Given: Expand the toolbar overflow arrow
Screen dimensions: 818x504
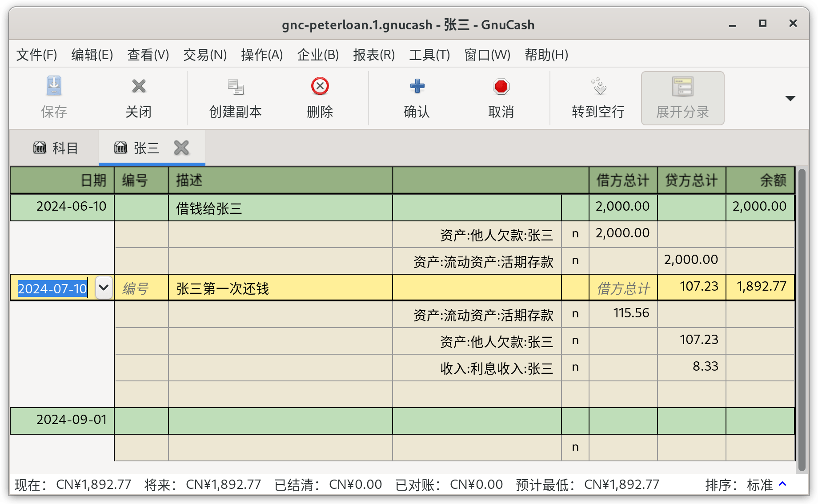Looking at the screenshot, I should (x=790, y=98).
